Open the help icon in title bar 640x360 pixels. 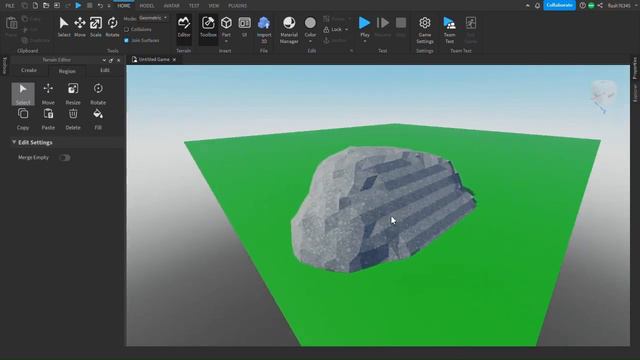click(582, 6)
